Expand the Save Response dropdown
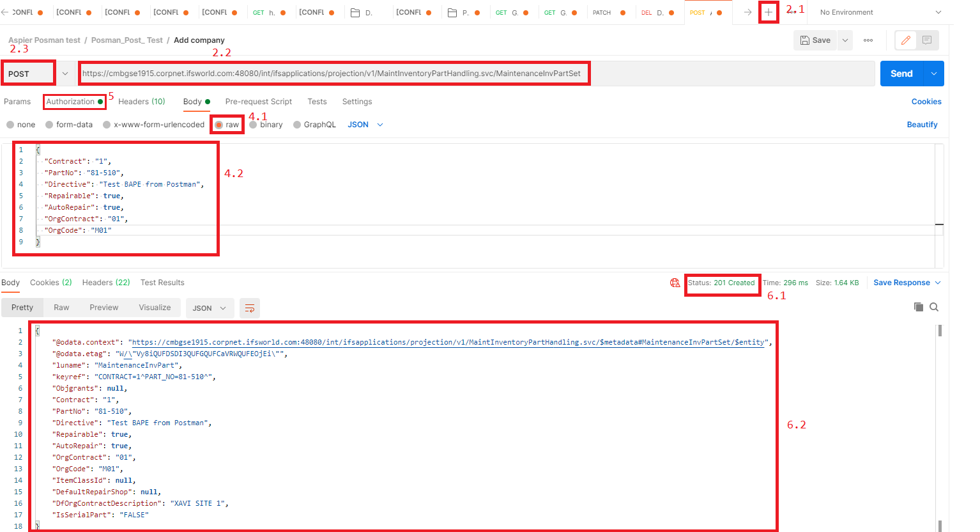 938,283
